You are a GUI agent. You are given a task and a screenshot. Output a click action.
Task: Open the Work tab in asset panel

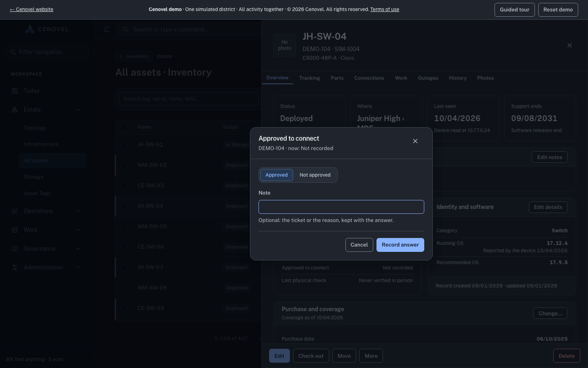(401, 78)
